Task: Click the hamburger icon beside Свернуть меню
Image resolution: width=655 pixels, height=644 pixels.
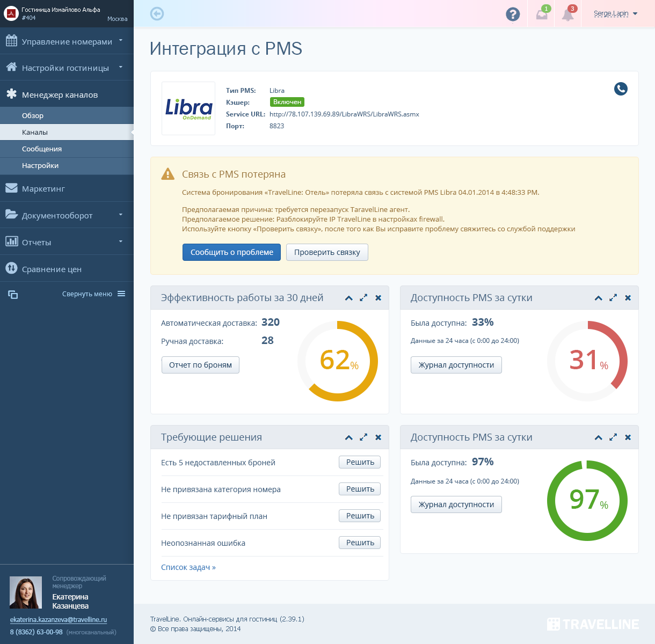Action: coord(121,294)
